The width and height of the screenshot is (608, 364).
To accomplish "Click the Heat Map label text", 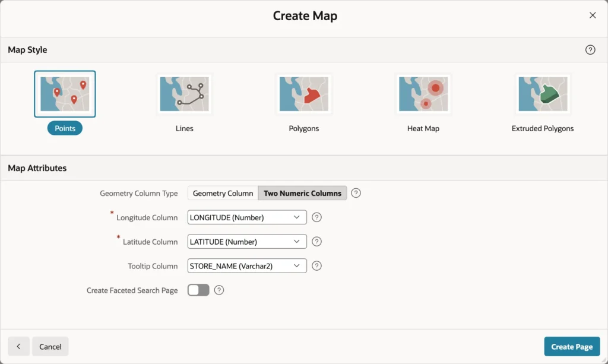I will pyautogui.click(x=423, y=129).
